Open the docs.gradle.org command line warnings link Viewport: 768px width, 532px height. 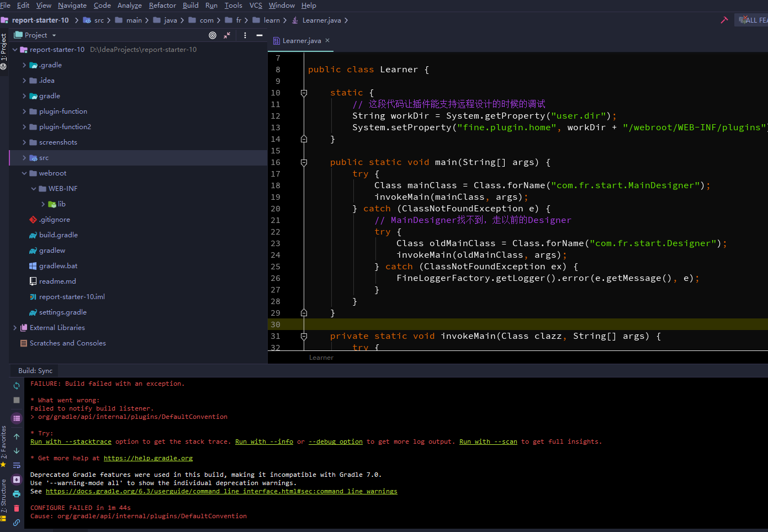point(221,491)
